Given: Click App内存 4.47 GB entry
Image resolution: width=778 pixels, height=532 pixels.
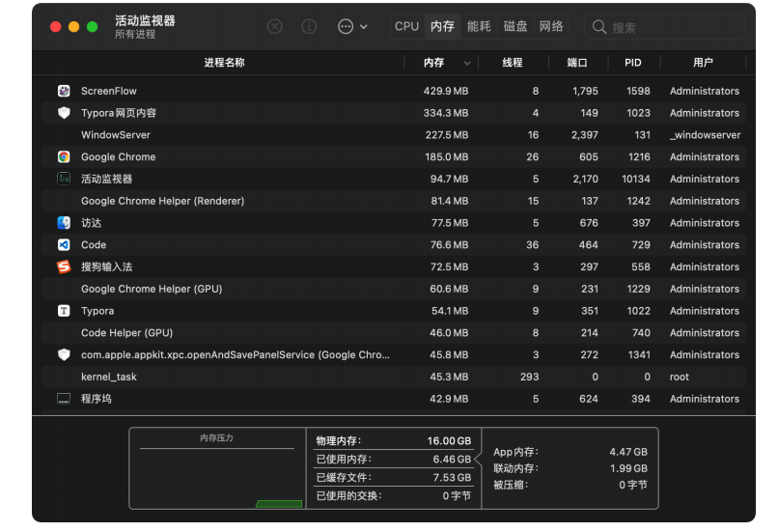Looking at the screenshot, I should click(x=570, y=452).
